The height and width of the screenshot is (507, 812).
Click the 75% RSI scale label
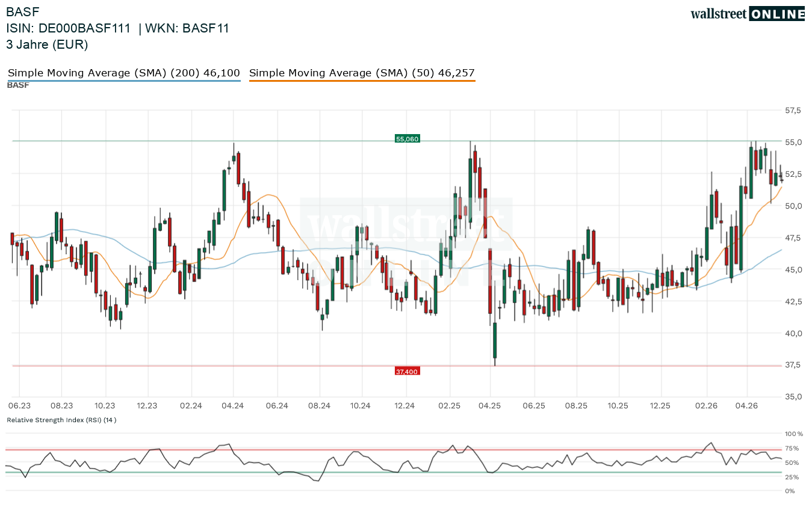(792, 449)
